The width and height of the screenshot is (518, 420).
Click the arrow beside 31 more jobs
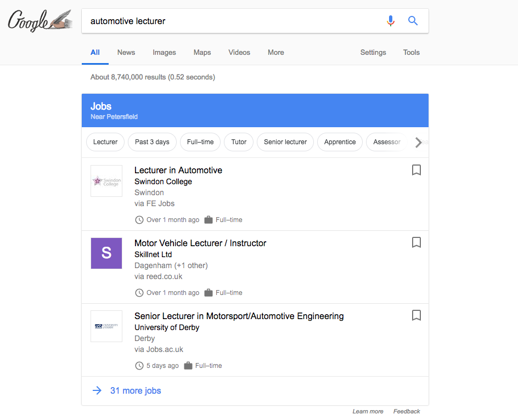(x=97, y=390)
